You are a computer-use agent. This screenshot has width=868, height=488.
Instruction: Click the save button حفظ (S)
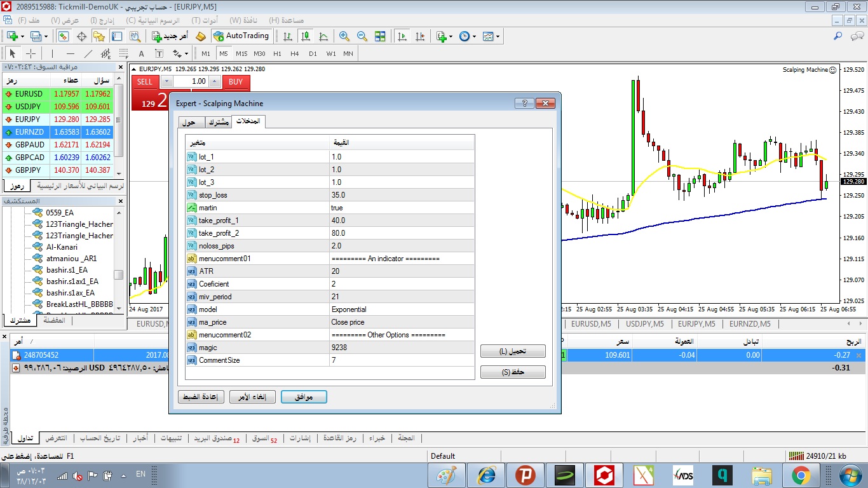[x=513, y=372]
